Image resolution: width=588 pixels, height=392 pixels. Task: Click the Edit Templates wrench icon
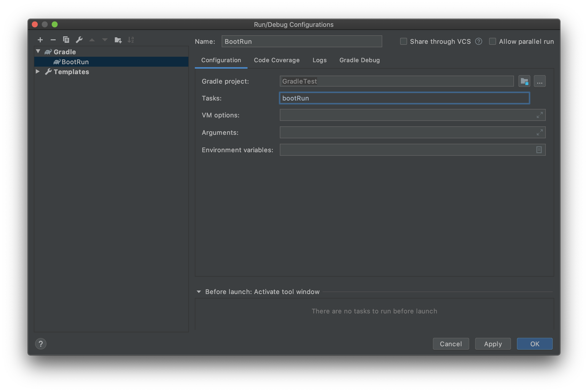point(79,40)
